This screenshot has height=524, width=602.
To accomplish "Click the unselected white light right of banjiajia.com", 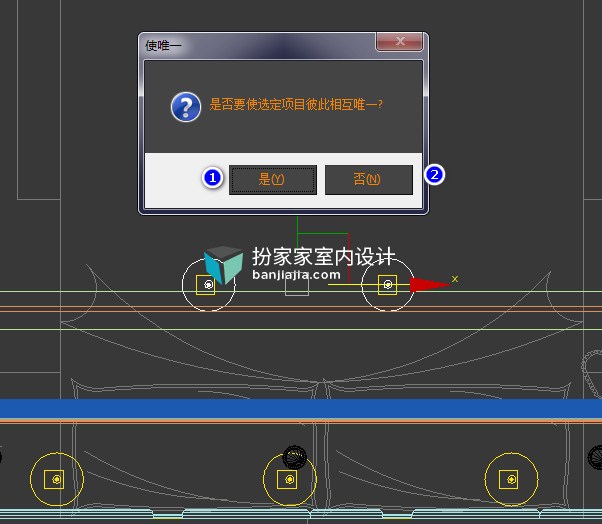I will 388,284.
